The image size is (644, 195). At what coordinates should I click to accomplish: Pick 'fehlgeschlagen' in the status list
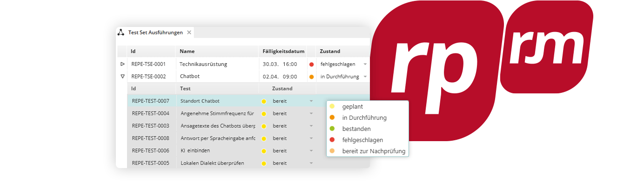[362, 140]
